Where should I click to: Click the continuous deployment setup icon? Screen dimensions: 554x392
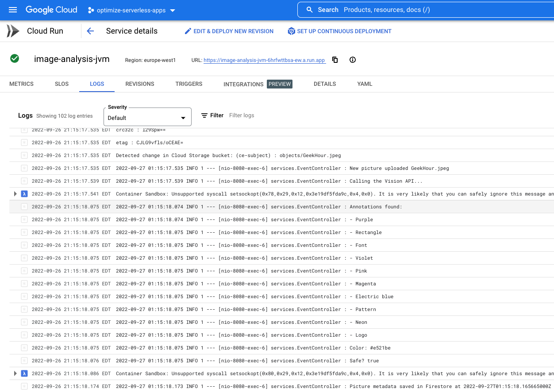pyautogui.click(x=291, y=31)
